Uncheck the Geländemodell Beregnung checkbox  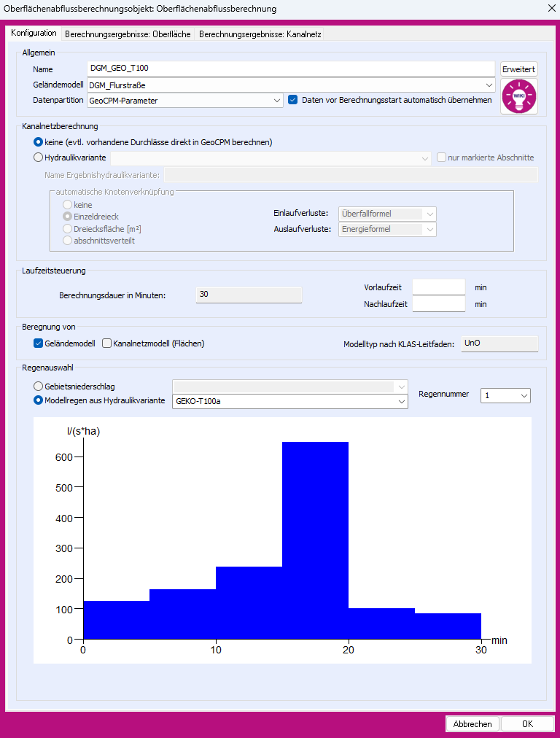pos(39,343)
